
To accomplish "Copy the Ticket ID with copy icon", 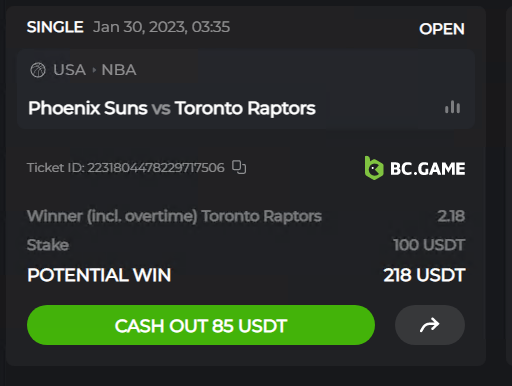I will pos(239,167).
